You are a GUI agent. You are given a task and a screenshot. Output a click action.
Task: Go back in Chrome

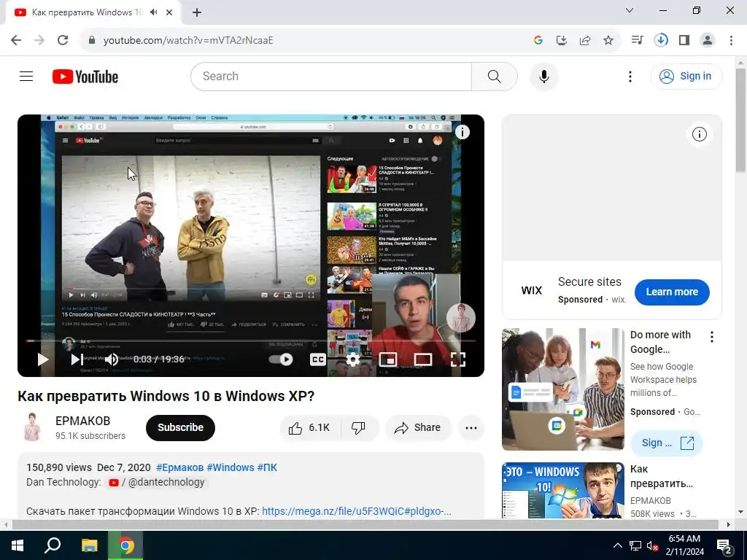tap(16, 40)
